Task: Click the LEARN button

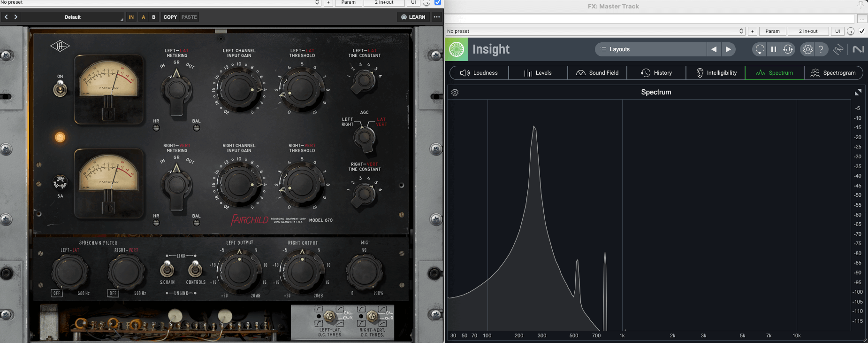Action: click(x=413, y=17)
